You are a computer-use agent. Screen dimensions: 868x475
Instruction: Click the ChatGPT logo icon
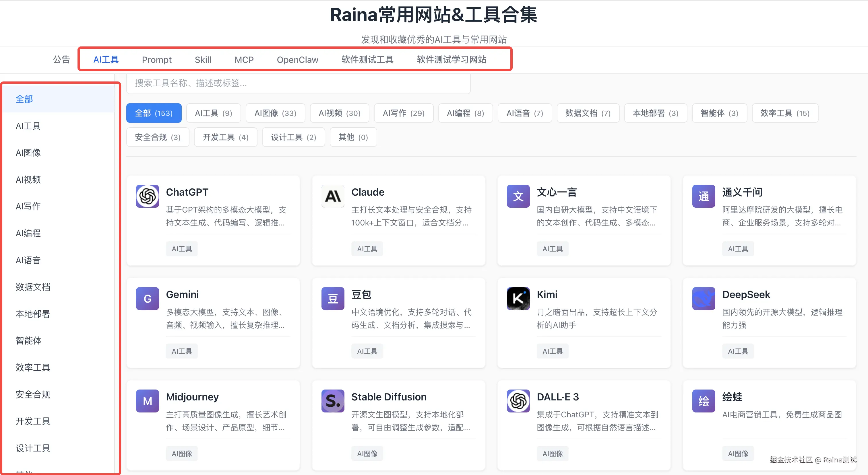[x=147, y=196]
